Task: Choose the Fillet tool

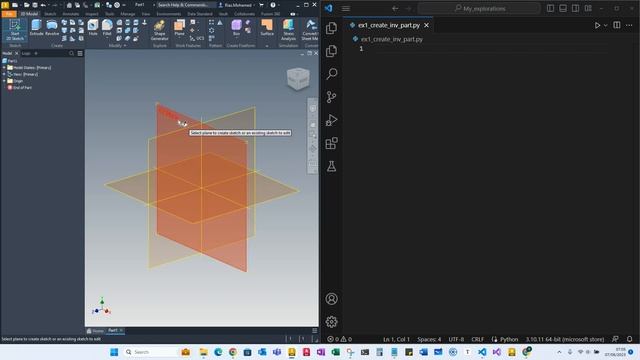Action: [107, 28]
